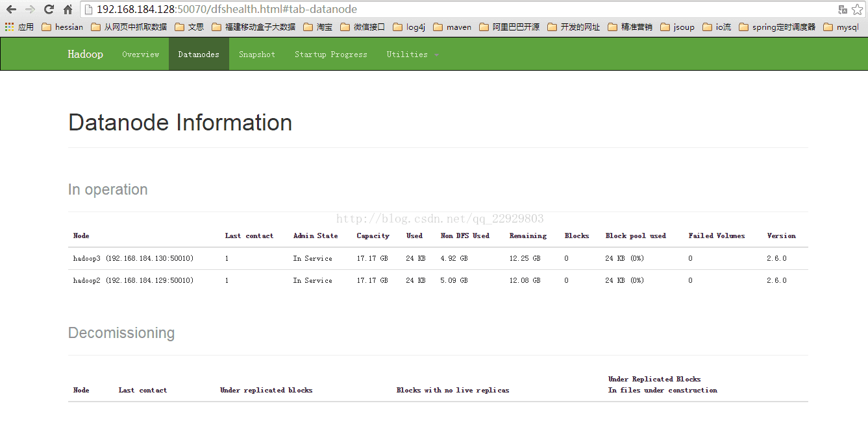Open the 从网页中抓取数据 bookmark folder
868x423 pixels.
[129, 27]
